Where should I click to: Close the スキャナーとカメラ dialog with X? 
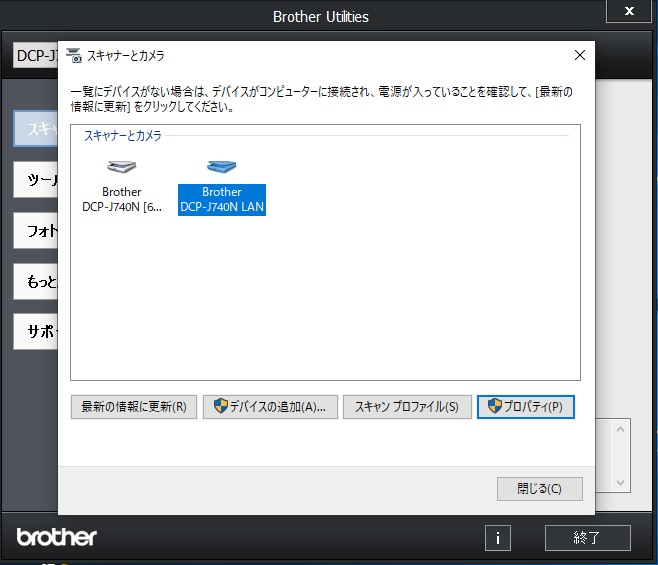pos(580,55)
